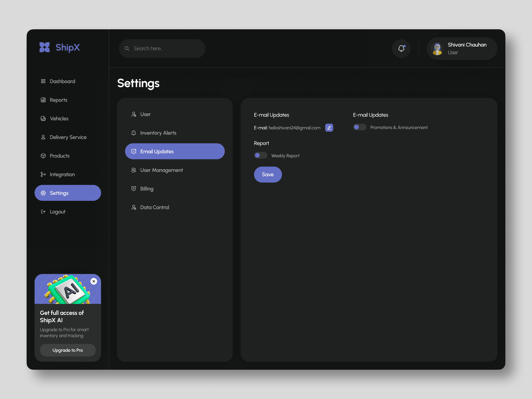Close the ShipX AI promo card
The image size is (532, 399).
coord(94,281)
